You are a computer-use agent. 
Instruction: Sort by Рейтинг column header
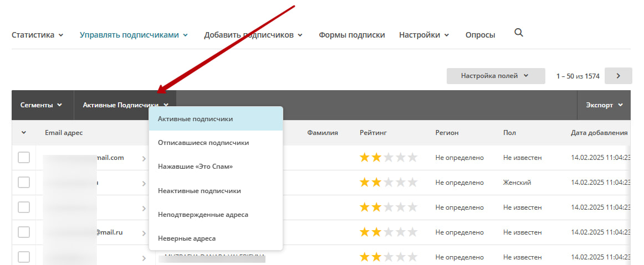tap(372, 133)
